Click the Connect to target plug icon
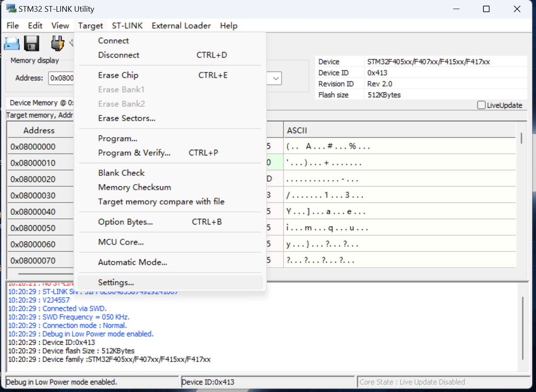The height and width of the screenshot is (392, 536). tap(57, 43)
